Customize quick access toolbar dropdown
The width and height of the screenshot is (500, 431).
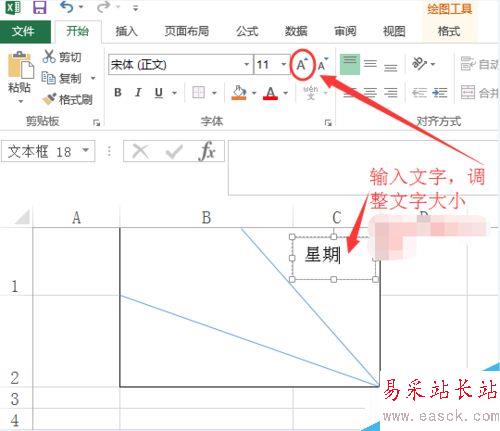pyautogui.click(x=135, y=8)
